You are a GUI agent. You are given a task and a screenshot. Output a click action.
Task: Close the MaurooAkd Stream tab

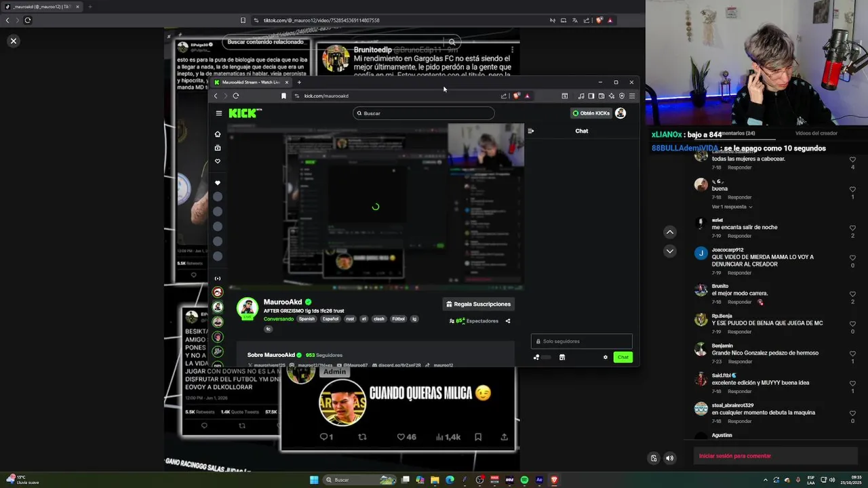pos(286,82)
